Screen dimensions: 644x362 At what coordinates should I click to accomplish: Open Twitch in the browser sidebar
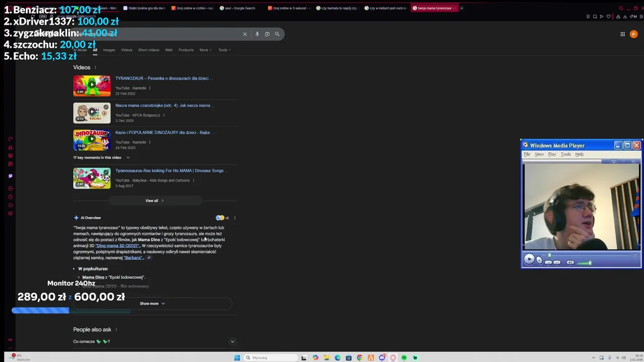click(10, 176)
